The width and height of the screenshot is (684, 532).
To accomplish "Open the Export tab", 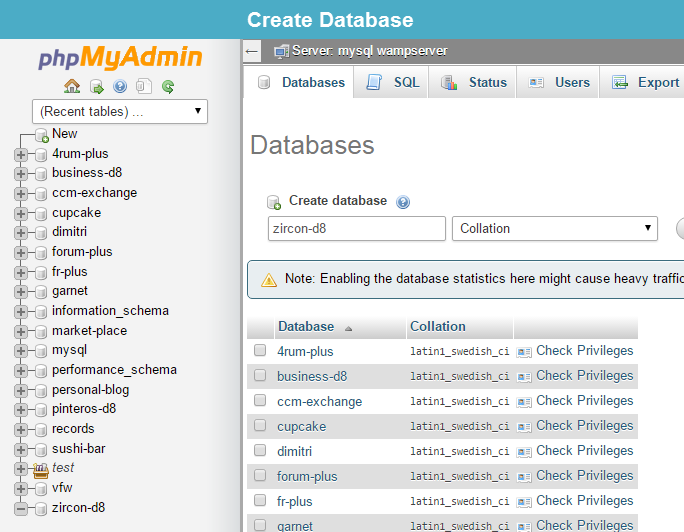I will click(642, 82).
